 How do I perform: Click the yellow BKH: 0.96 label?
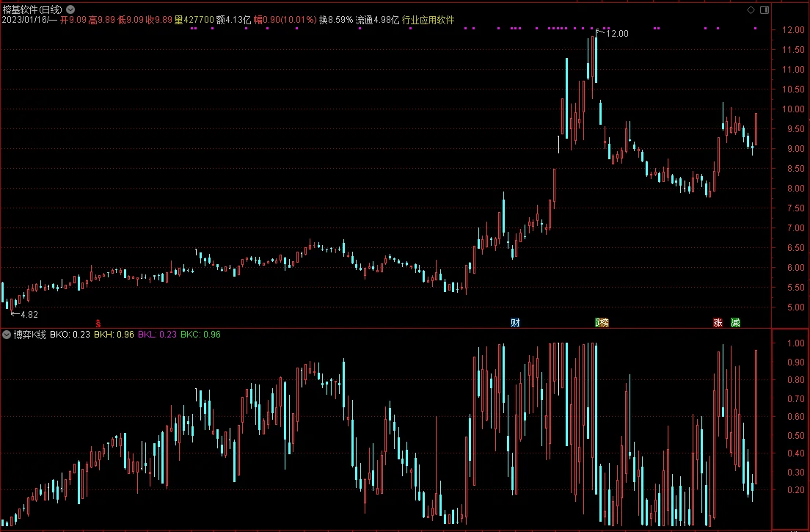tap(114, 334)
